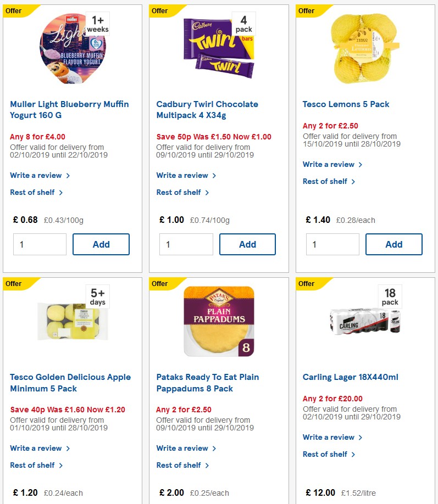Open the Cadbury Twirl Chocolate Multipack page
The height and width of the screenshot is (504, 438).
(x=207, y=109)
